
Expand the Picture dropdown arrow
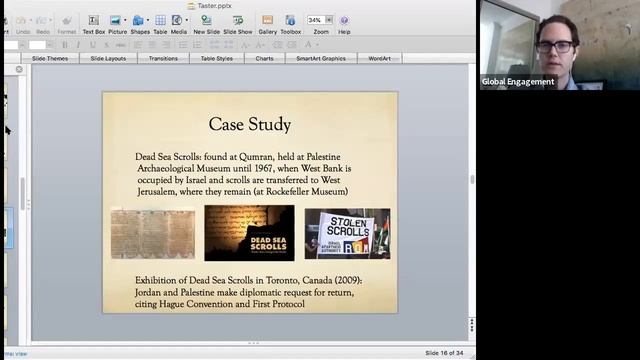point(125,20)
